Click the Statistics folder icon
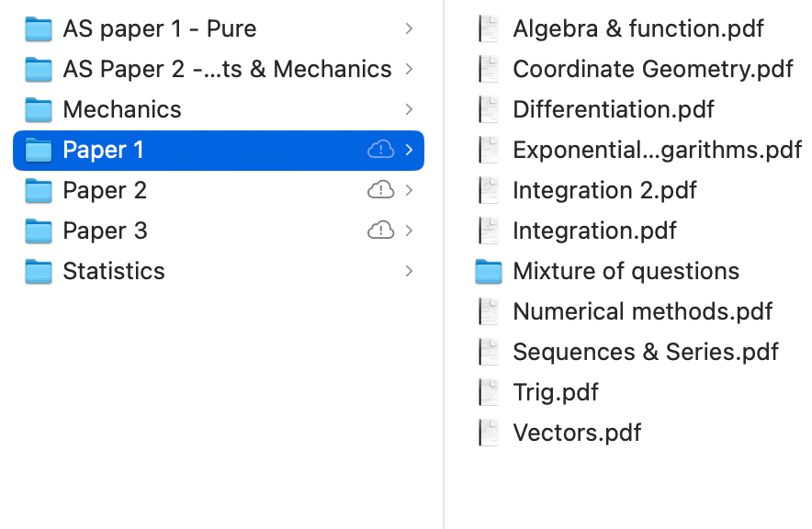Image resolution: width=812 pixels, height=529 pixels. [39, 272]
